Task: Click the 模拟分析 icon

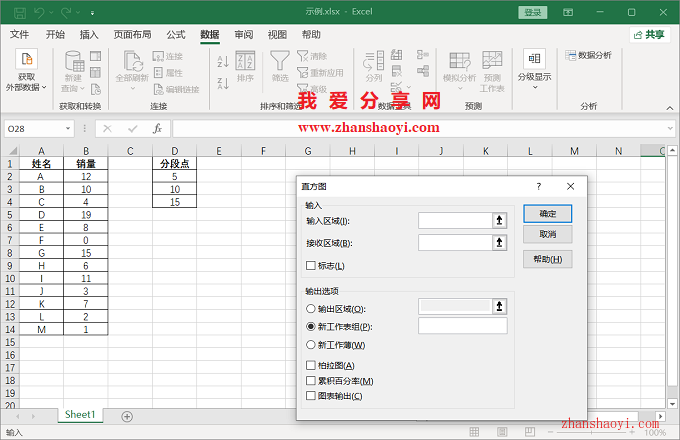Action: click(459, 61)
